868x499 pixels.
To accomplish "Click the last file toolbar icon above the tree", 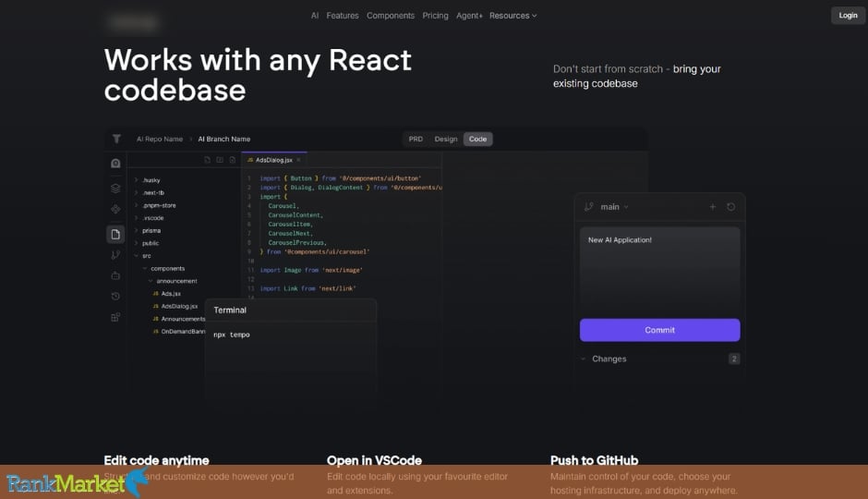I will [x=232, y=160].
